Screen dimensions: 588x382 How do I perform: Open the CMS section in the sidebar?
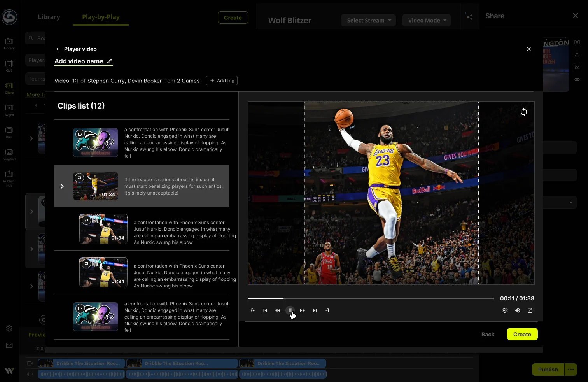[x=9, y=65]
